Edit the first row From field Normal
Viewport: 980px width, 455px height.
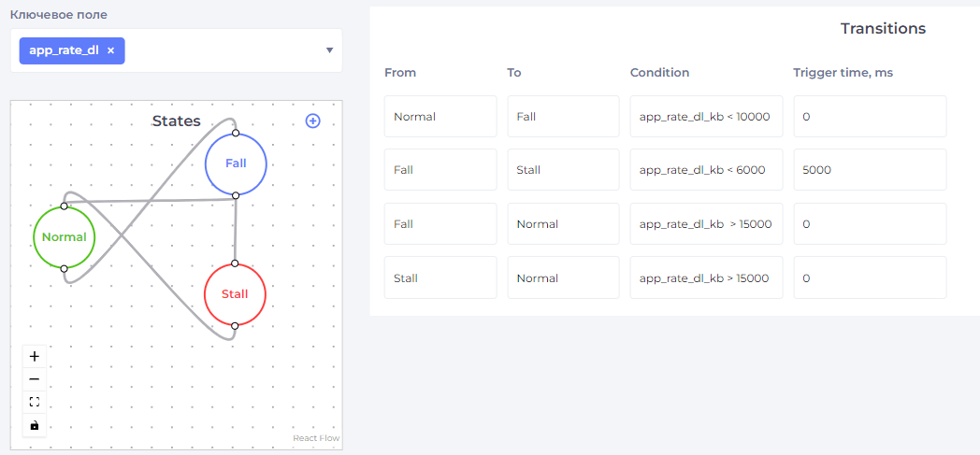point(440,117)
